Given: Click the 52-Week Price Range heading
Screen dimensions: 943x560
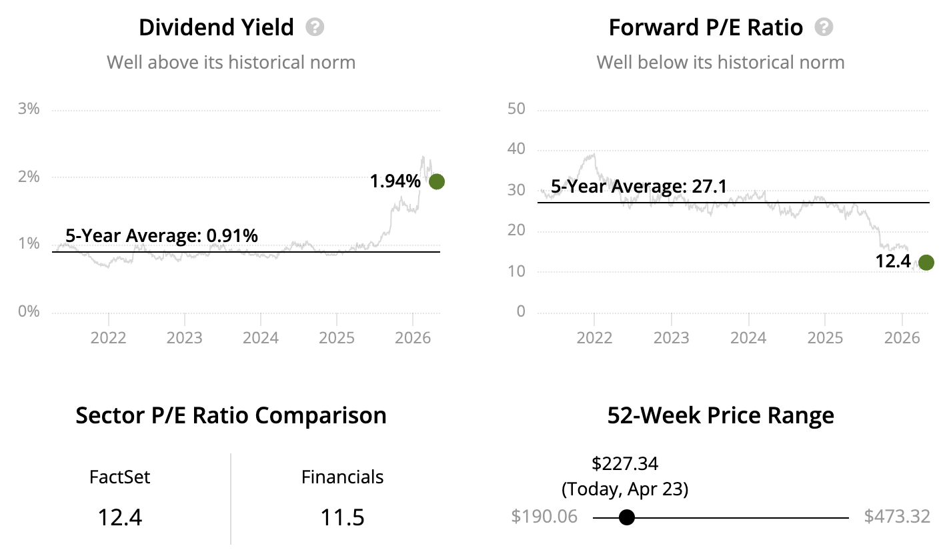Looking at the screenshot, I should [x=721, y=415].
